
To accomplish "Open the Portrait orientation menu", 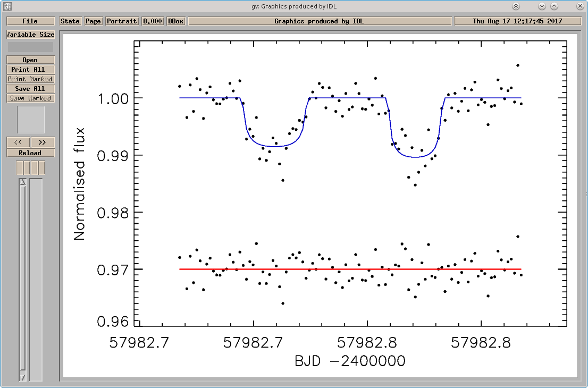I will tap(122, 21).
